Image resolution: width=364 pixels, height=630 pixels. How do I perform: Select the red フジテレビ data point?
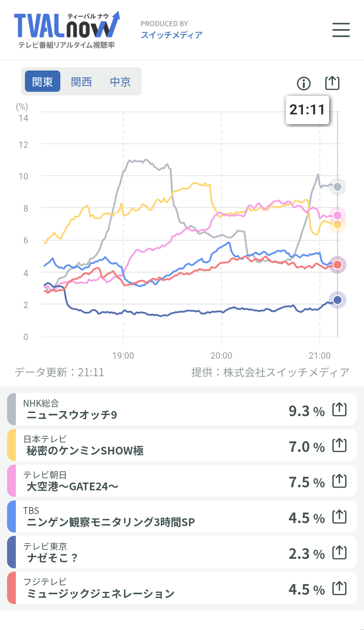coord(337,265)
